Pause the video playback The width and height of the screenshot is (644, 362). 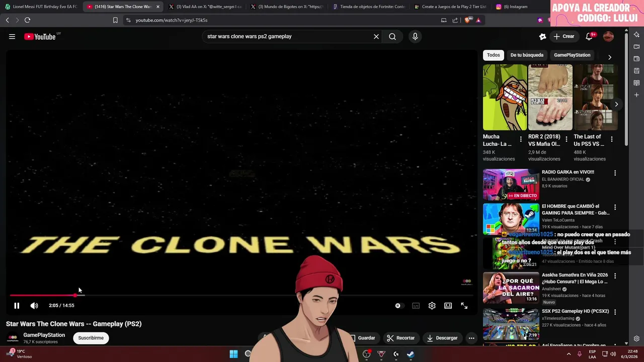click(17, 305)
